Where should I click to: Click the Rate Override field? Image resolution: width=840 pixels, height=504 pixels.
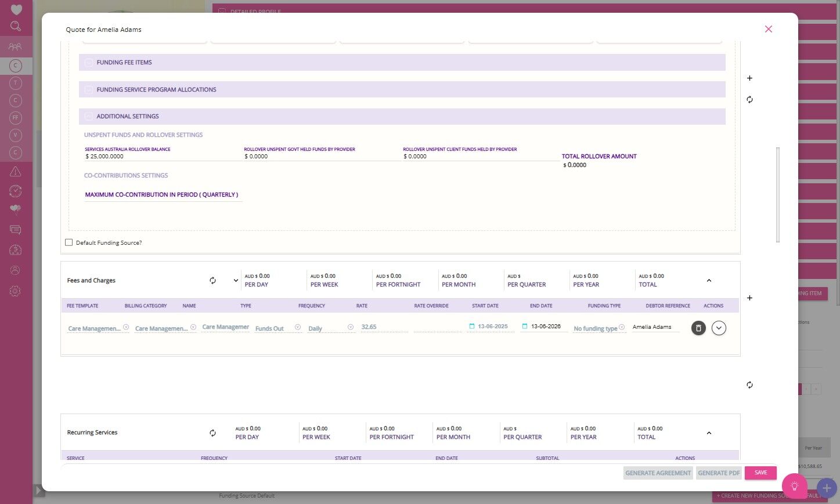(438, 327)
